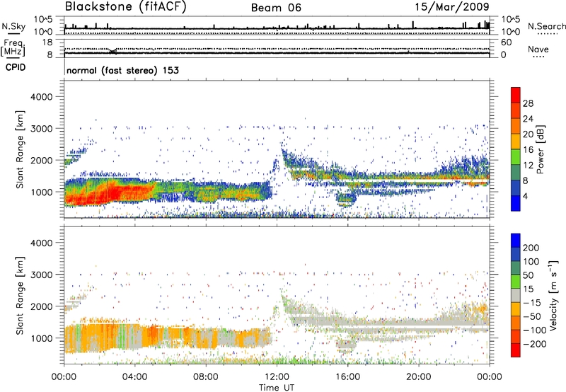Click the "-200" label on velocity colorbar
566x392 pixels.
(x=534, y=345)
